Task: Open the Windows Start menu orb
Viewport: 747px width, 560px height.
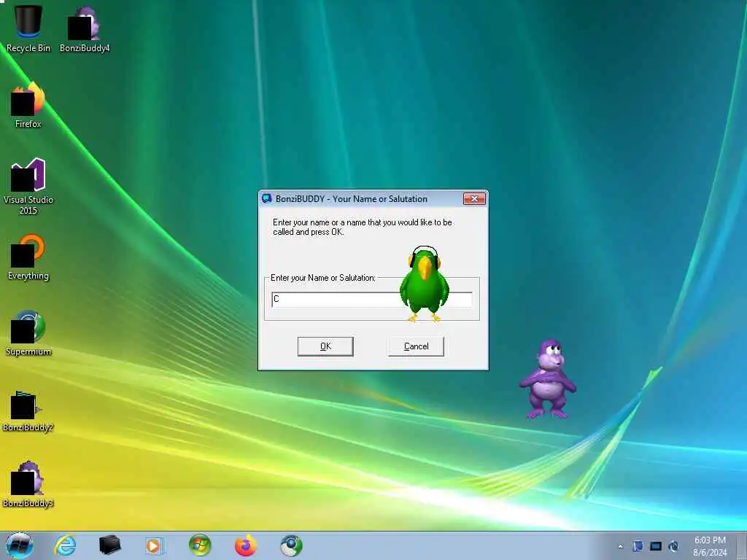Action: 19,545
